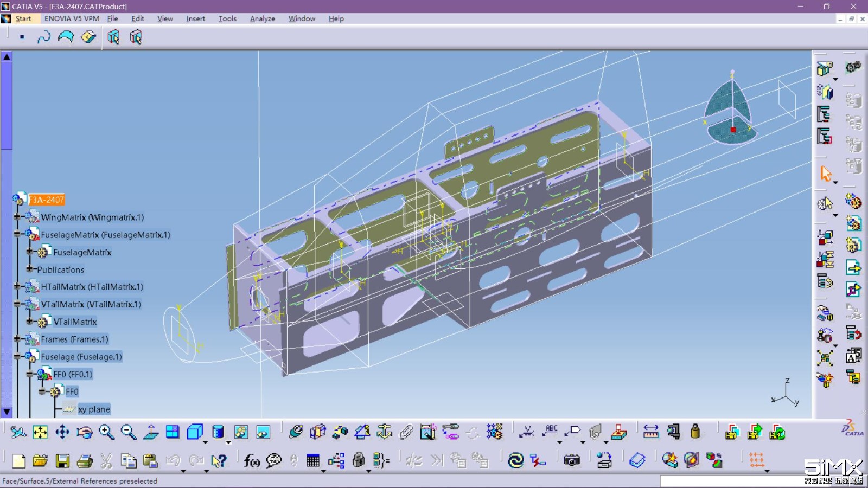Screen dimensions: 868x488
Task: Click the Isometric View cube icon
Action: coord(195,432)
